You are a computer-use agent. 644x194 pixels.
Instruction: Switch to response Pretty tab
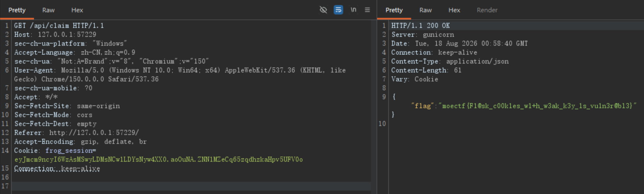pos(394,10)
